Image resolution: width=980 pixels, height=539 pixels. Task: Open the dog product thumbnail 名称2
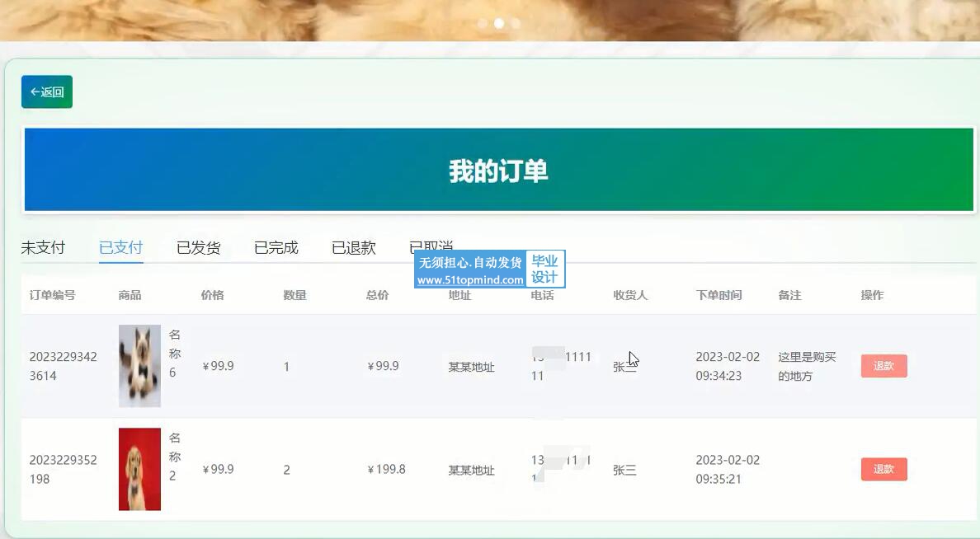click(x=139, y=469)
